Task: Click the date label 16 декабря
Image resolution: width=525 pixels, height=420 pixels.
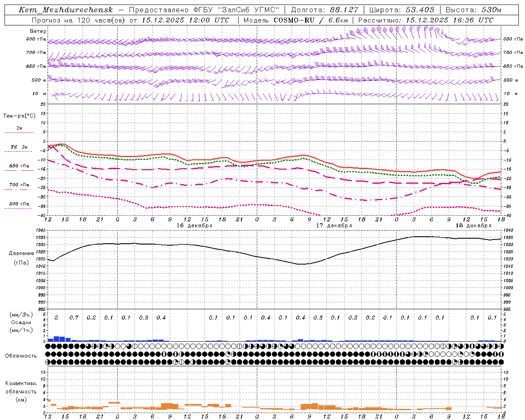Action: (194, 226)
